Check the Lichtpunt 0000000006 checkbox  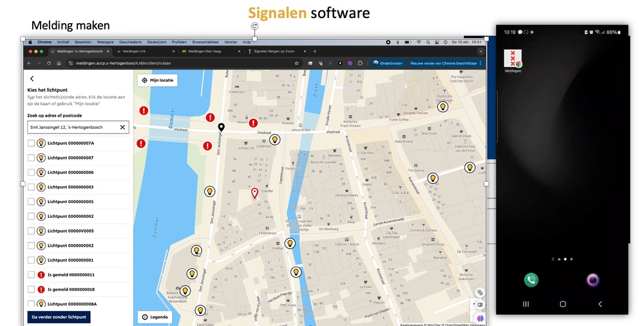coord(31,172)
